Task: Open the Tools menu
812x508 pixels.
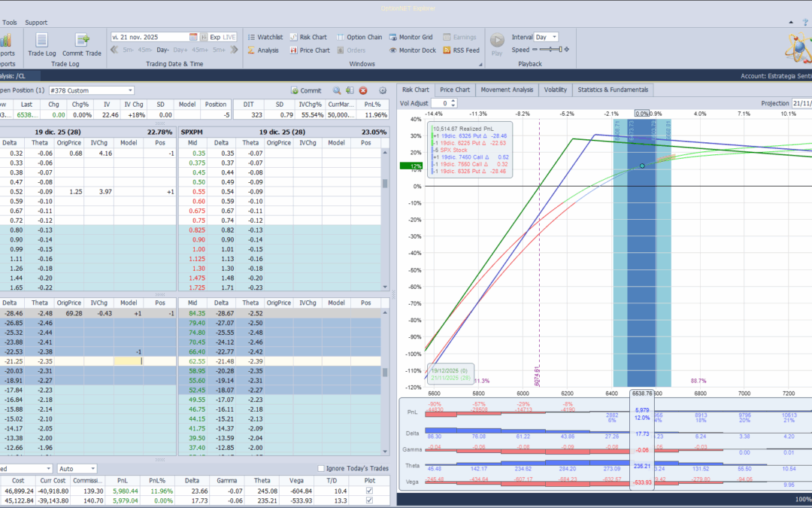Action: (x=9, y=23)
